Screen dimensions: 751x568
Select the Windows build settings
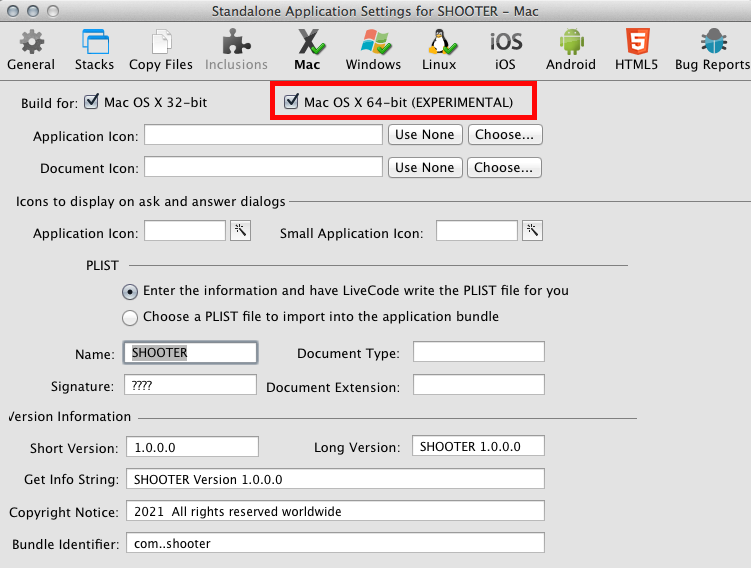point(373,49)
